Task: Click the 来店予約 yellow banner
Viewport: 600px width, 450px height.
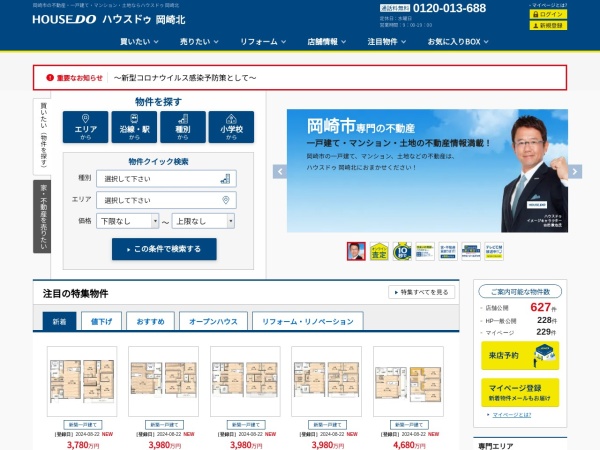Action: pyautogui.click(x=520, y=356)
